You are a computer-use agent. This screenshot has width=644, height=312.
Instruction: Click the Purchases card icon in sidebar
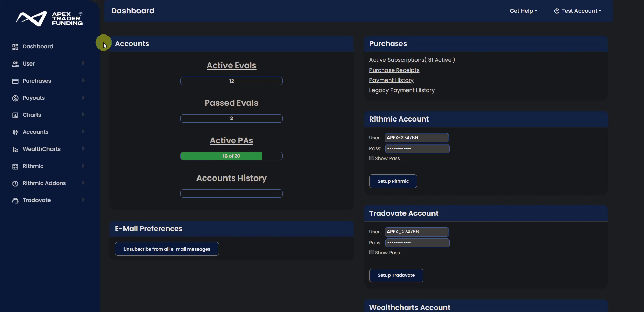(15, 81)
